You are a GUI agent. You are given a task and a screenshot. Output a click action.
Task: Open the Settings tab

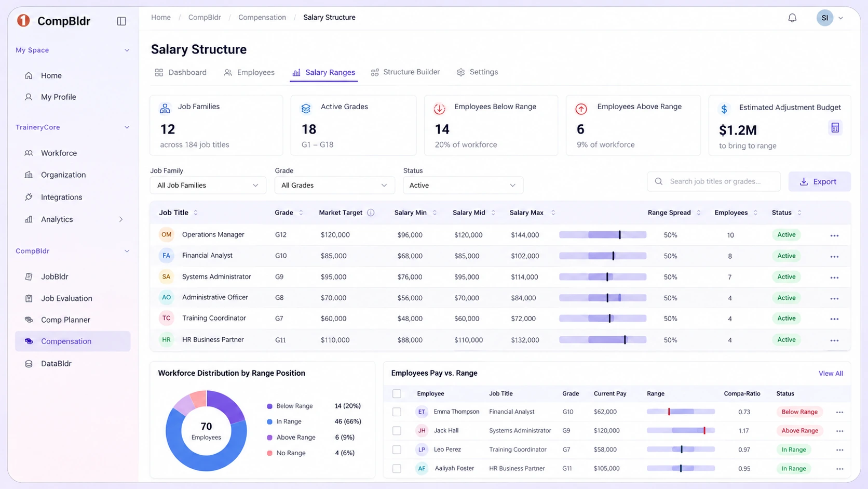477,72
